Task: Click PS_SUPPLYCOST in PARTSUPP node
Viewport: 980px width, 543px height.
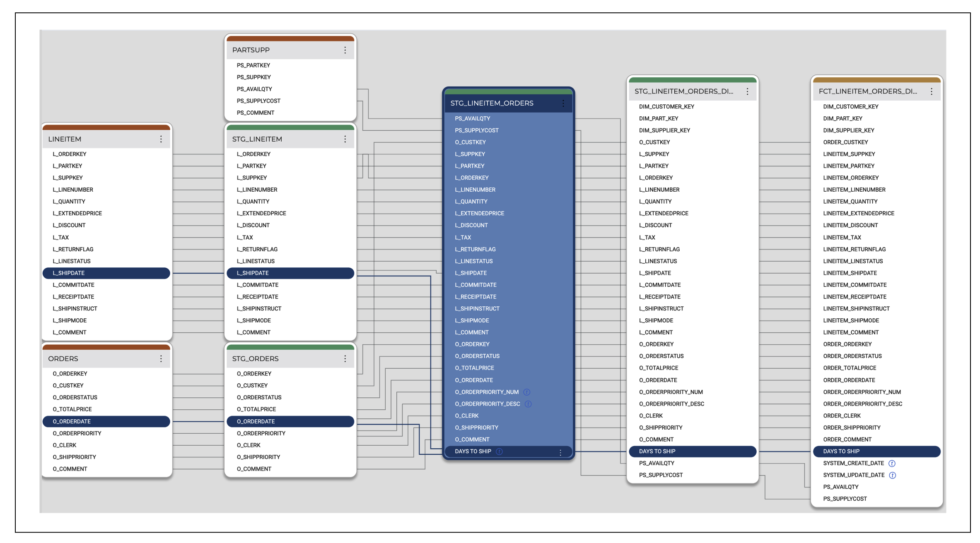Action: 258,101
